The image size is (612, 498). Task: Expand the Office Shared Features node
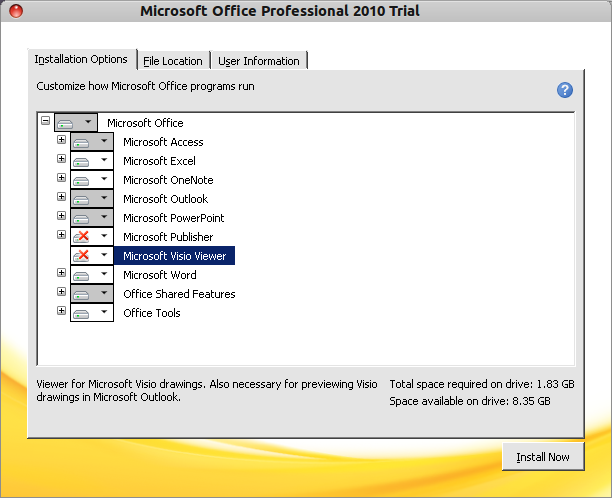61,292
